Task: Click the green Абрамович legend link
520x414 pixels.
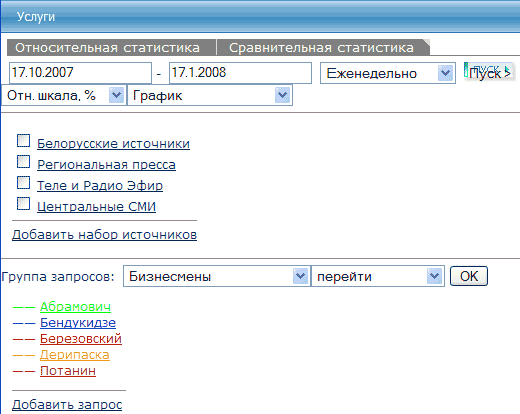Action: tap(75, 306)
